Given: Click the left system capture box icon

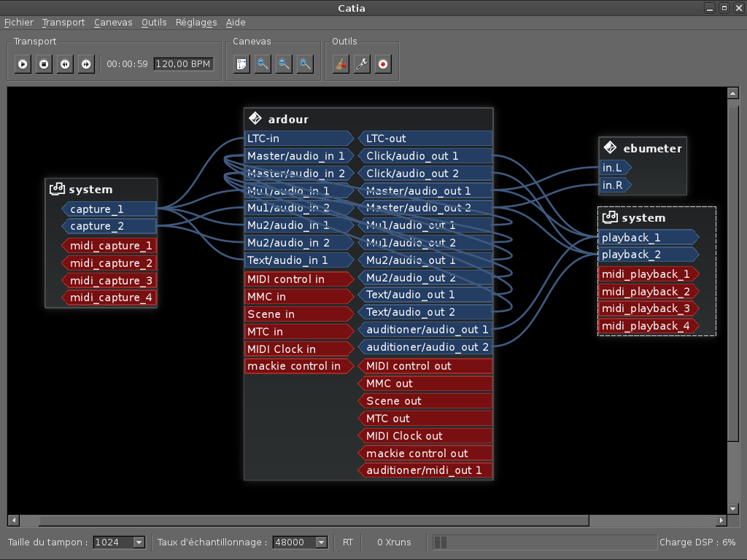Looking at the screenshot, I should (57, 189).
